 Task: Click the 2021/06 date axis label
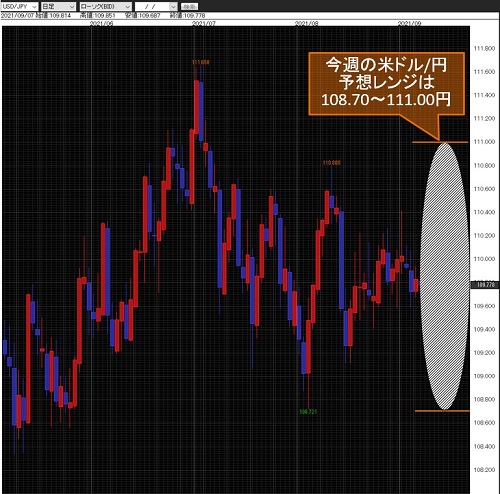pyautogui.click(x=101, y=23)
